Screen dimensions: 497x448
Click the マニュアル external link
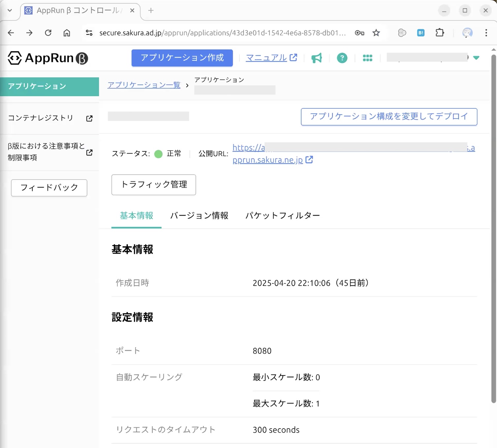click(x=272, y=58)
